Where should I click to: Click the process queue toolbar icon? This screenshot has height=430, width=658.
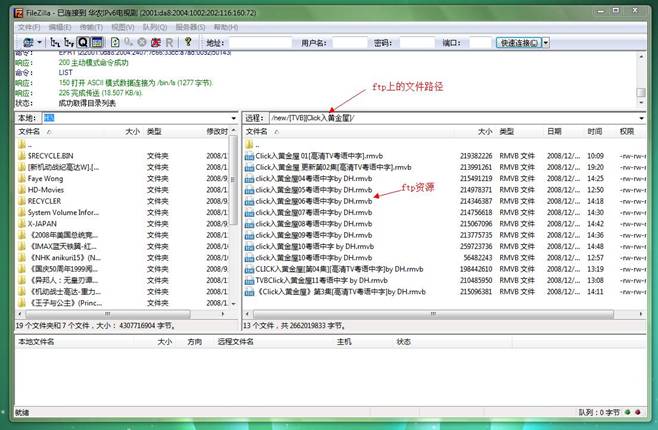[x=128, y=42]
